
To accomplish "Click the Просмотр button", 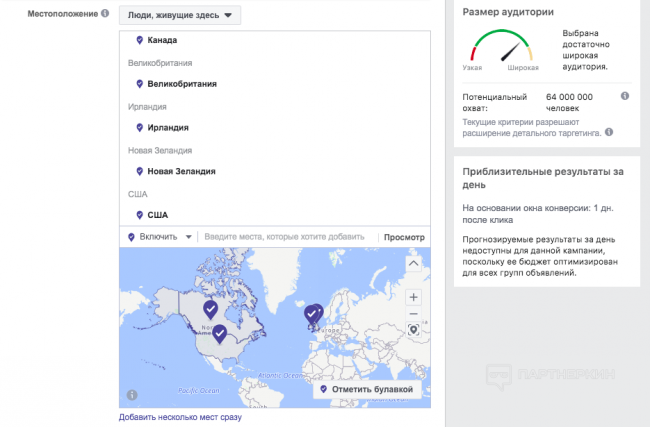I will (x=404, y=237).
